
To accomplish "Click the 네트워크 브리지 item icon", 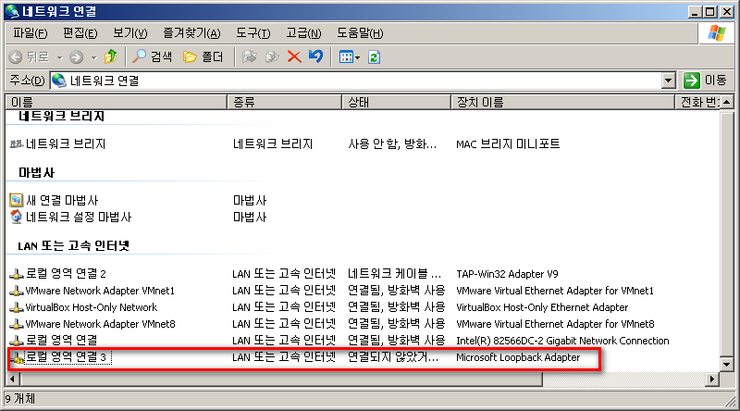I will [17, 144].
